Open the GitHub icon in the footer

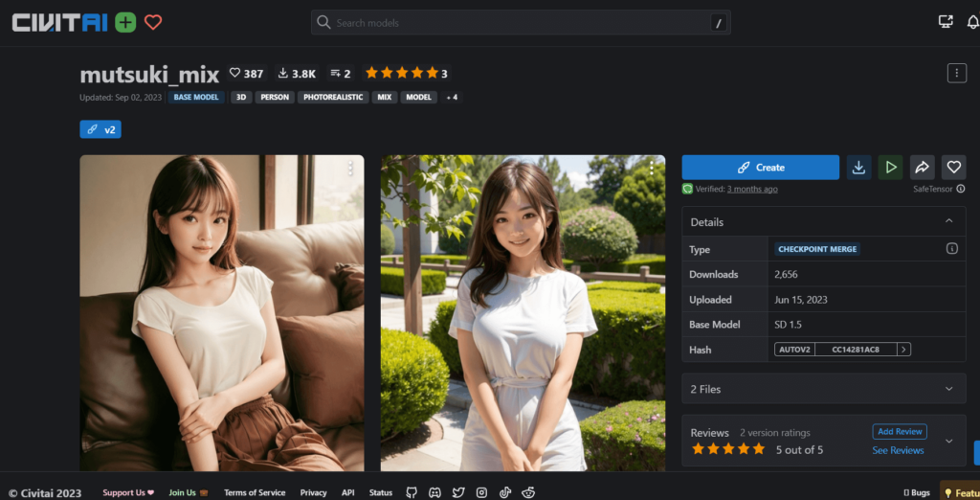pyautogui.click(x=412, y=492)
